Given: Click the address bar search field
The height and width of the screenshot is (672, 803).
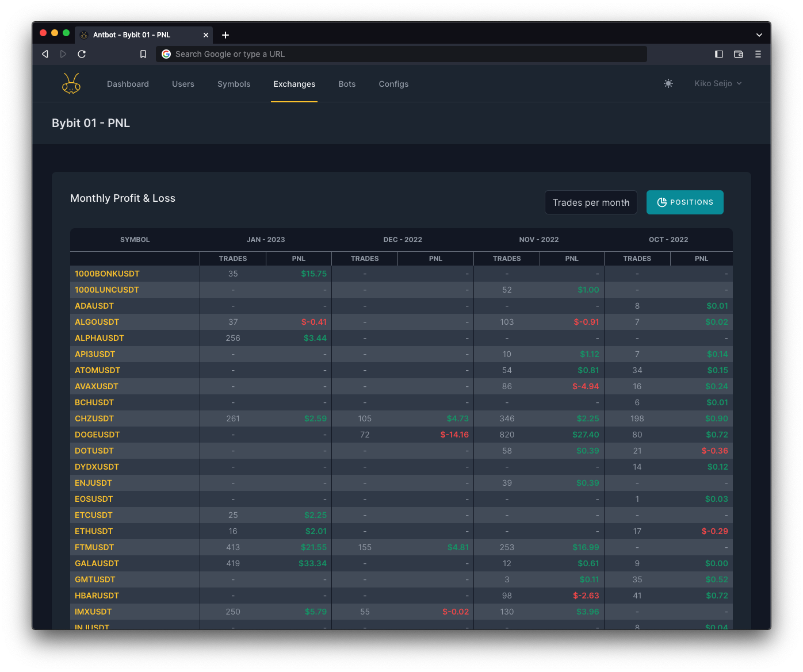Looking at the screenshot, I should pos(403,54).
